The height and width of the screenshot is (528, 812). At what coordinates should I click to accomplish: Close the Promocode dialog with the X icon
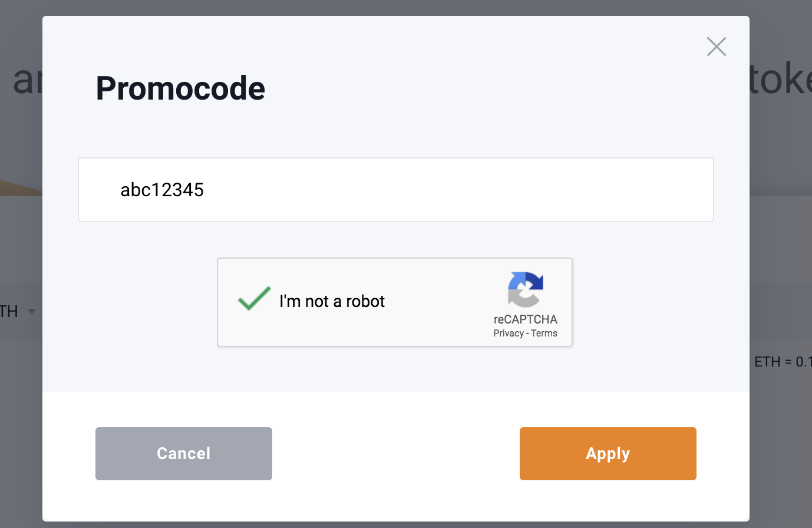point(716,47)
